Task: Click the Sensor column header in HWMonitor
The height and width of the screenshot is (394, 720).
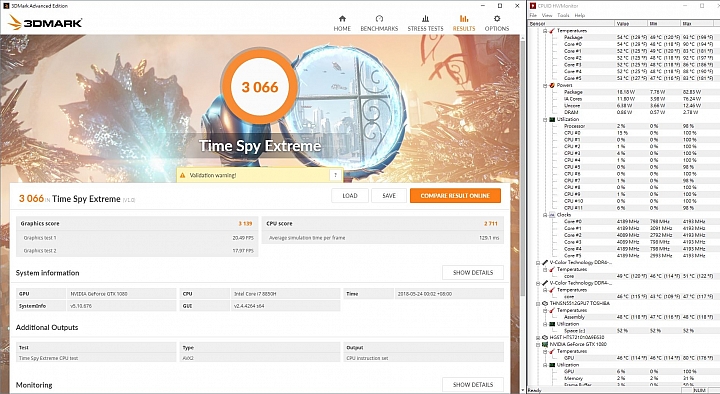Action: [x=571, y=23]
